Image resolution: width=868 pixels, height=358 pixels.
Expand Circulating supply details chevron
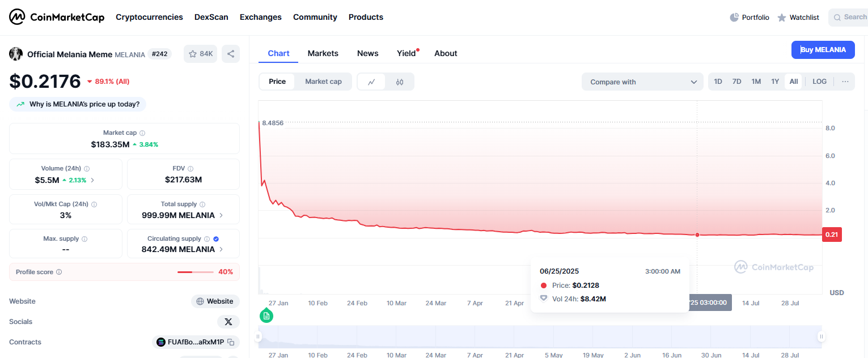(221, 249)
